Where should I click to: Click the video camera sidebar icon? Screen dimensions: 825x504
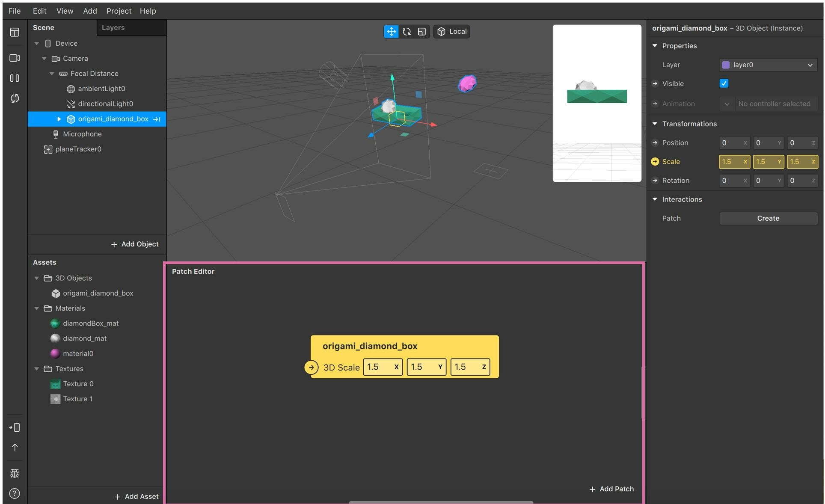(x=15, y=58)
